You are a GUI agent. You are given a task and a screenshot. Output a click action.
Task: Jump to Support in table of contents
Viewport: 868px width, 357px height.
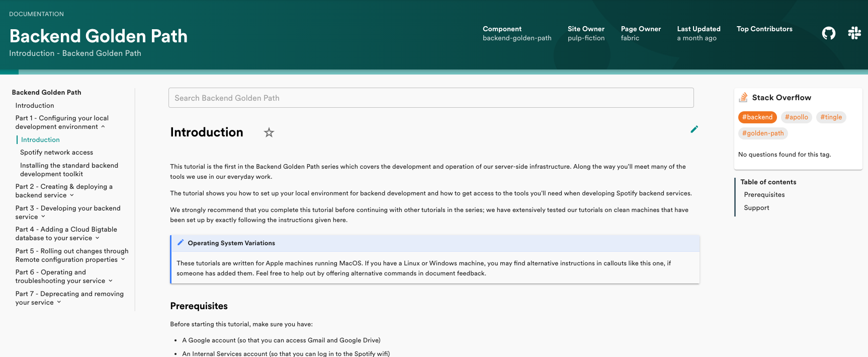point(756,208)
